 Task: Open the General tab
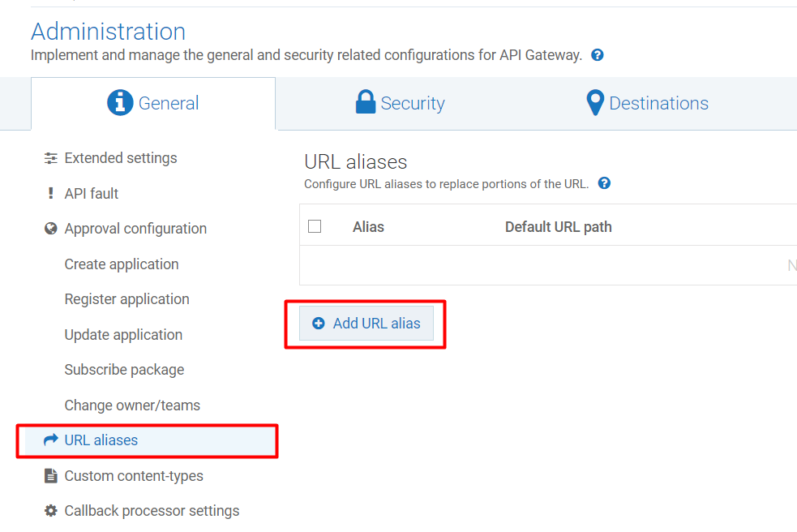(153, 103)
